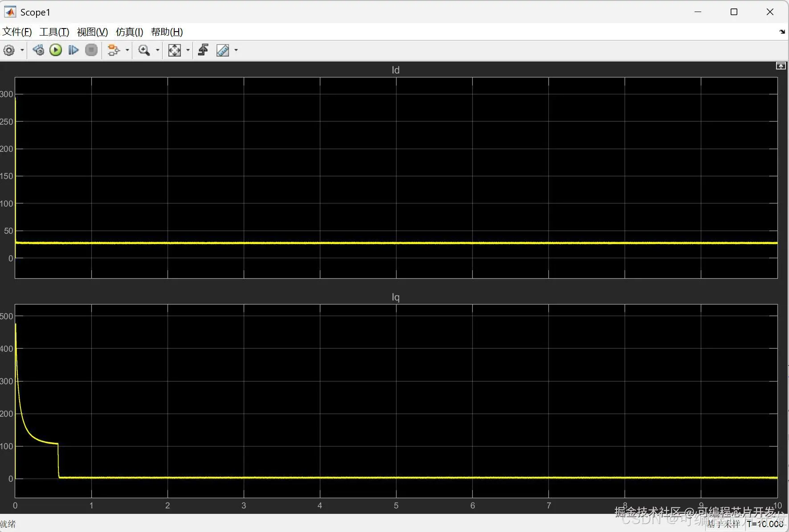Viewport: 789px width, 532px height.
Task: Click the Id plot title
Action: click(x=396, y=70)
